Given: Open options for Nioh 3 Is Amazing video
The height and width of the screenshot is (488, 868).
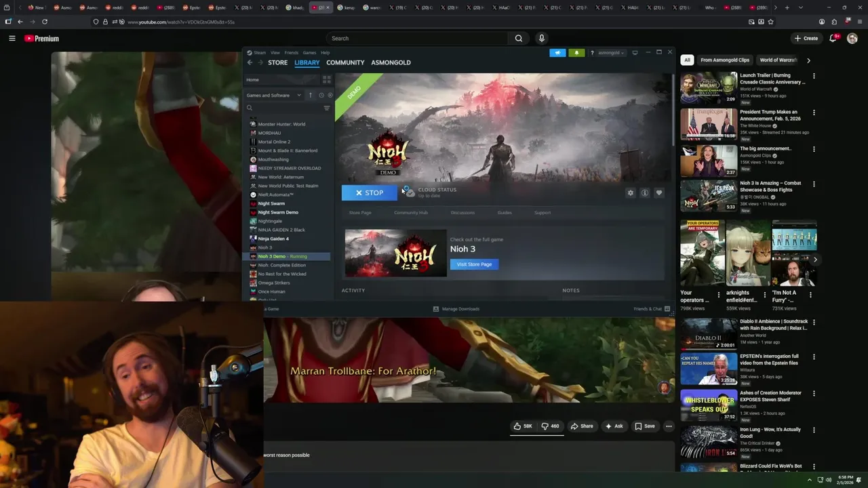Looking at the screenshot, I should click(814, 184).
